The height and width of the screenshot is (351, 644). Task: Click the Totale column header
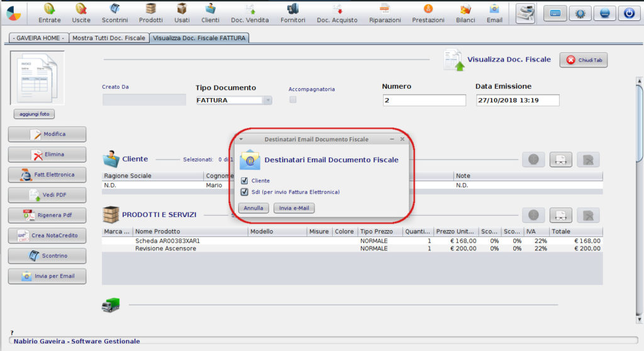tap(576, 231)
